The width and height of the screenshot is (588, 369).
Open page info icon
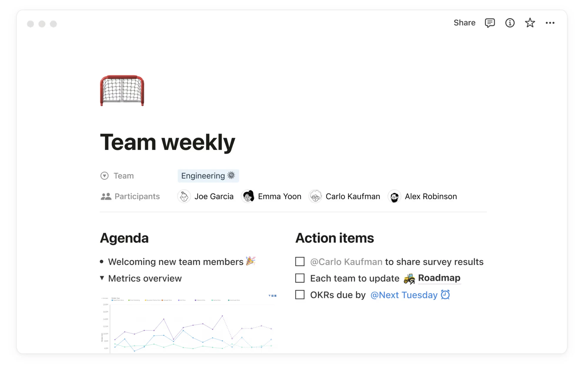tap(510, 23)
